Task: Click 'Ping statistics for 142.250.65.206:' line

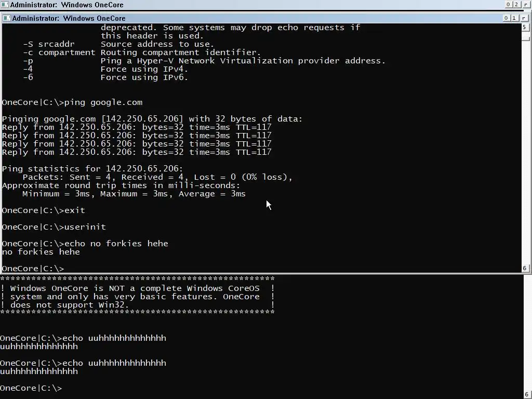Action: coord(92,169)
